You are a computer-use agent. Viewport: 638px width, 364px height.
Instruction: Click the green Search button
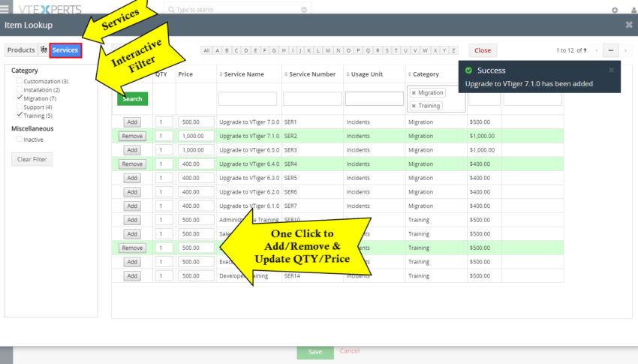(x=132, y=99)
